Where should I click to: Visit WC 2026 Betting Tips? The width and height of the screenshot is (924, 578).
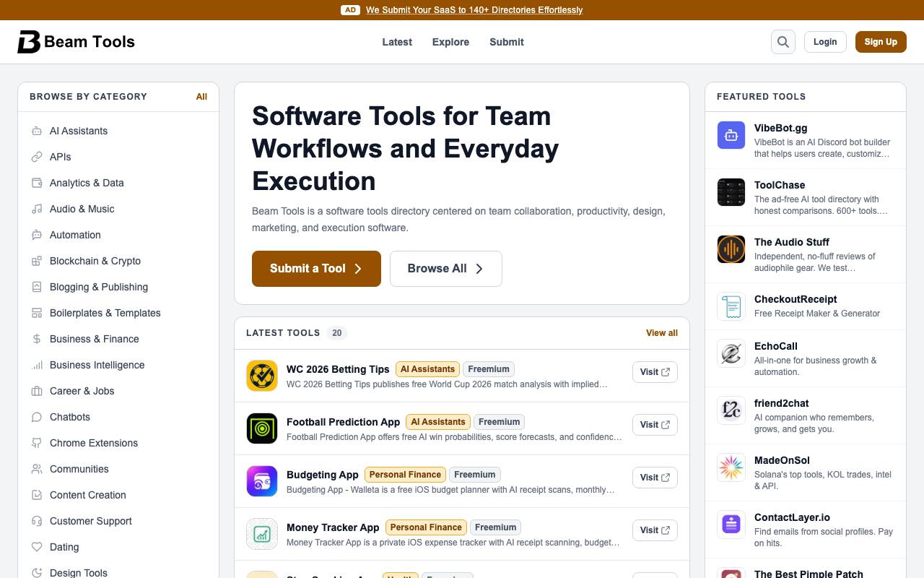pos(655,372)
